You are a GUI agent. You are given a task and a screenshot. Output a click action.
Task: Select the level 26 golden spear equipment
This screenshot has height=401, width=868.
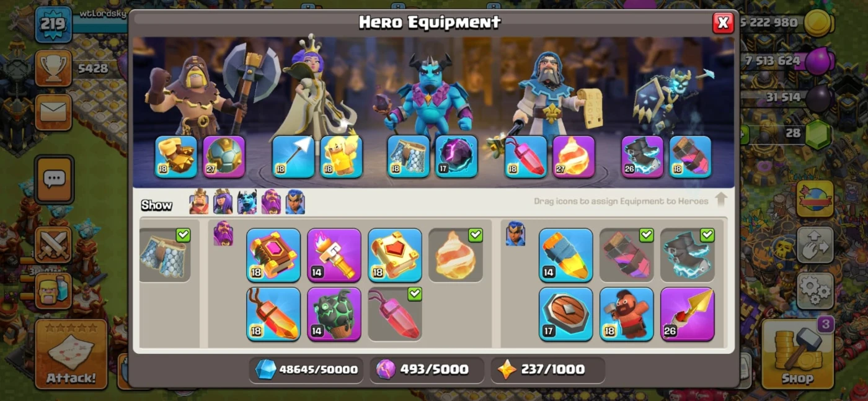click(x=688, y=313)
